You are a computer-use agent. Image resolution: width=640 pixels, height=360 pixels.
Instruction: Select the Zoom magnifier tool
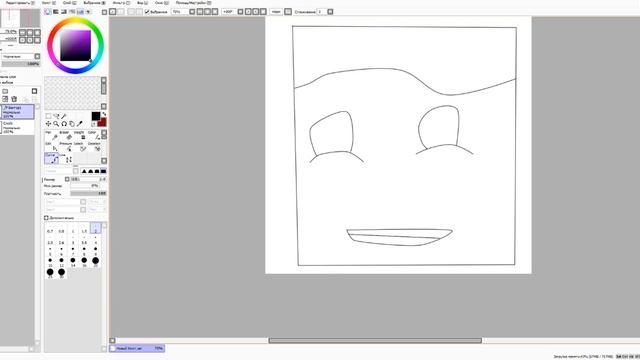click(56, 124)
